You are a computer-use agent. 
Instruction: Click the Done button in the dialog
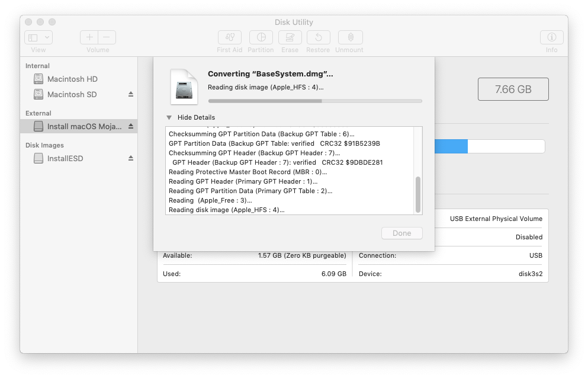click(402, 233)
